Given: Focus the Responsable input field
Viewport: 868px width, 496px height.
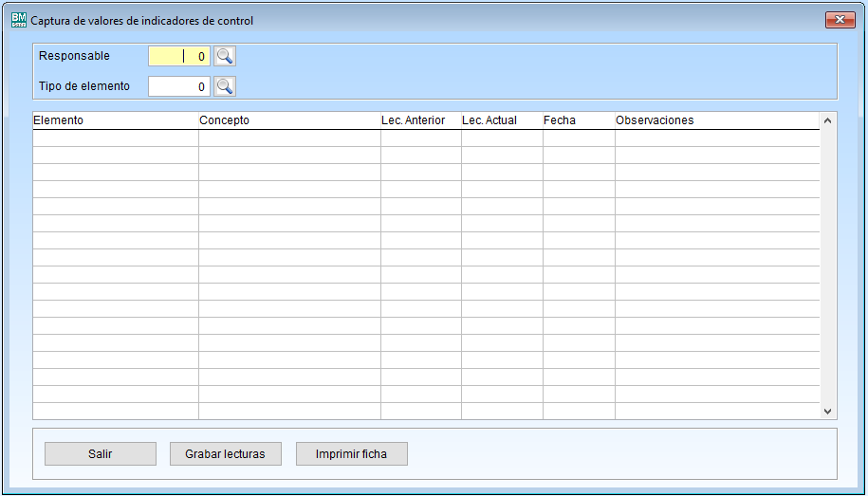Looking at the screenshot, I should 179,56.
